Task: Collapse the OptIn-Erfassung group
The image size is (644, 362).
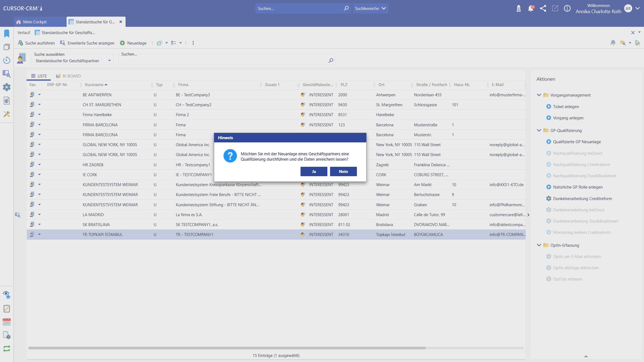Action: coord(539,245)
